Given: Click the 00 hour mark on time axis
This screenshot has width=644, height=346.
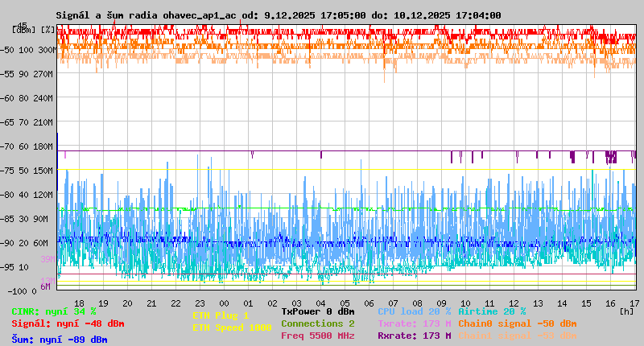Looking at the screenshot, I should pos(225,303).
